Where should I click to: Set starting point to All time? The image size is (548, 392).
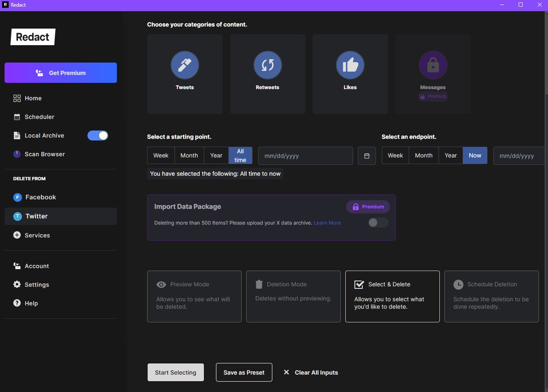[x=240, y=155]
